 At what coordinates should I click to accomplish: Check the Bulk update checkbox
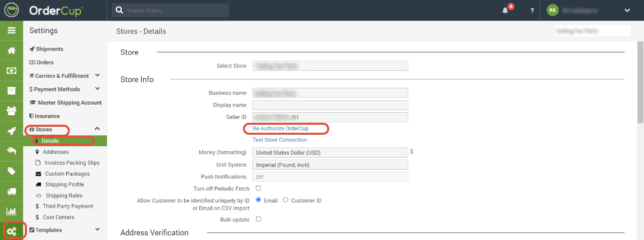(x=258, y=220)
